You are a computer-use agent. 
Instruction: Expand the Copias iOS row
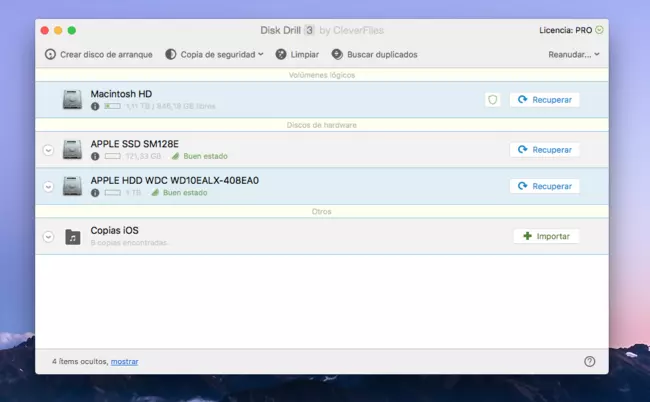[49, 237]
